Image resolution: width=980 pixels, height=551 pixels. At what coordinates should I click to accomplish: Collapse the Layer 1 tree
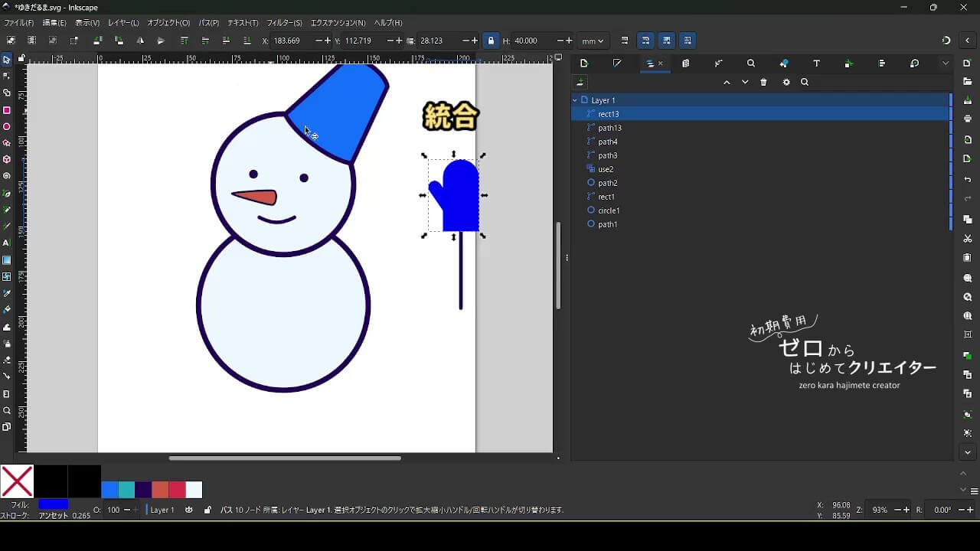click(575, 100)
